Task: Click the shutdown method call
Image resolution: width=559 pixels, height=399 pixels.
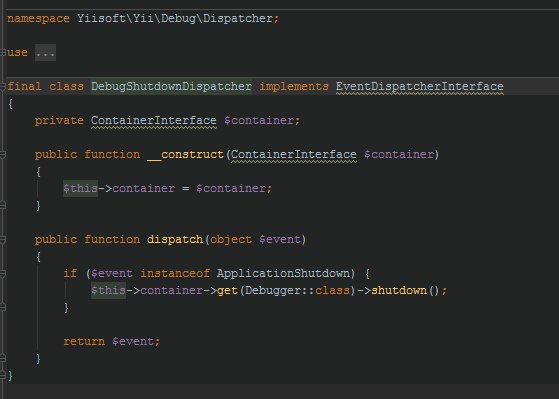Action: [399, 290]
